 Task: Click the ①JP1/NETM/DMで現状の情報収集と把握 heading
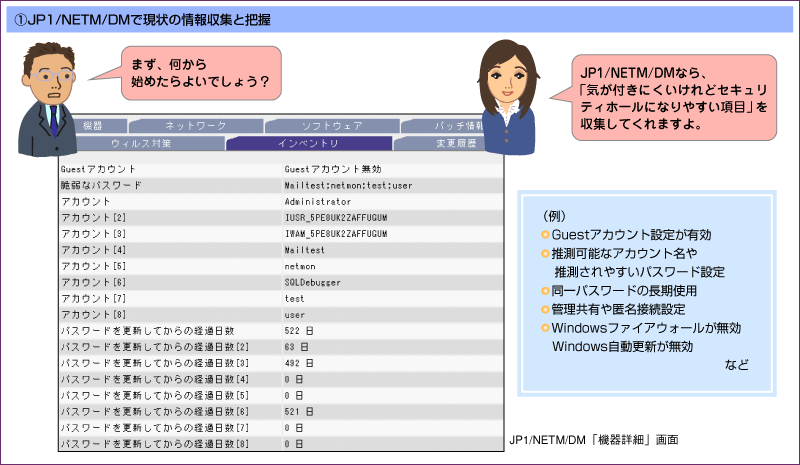tap(142, 20)
